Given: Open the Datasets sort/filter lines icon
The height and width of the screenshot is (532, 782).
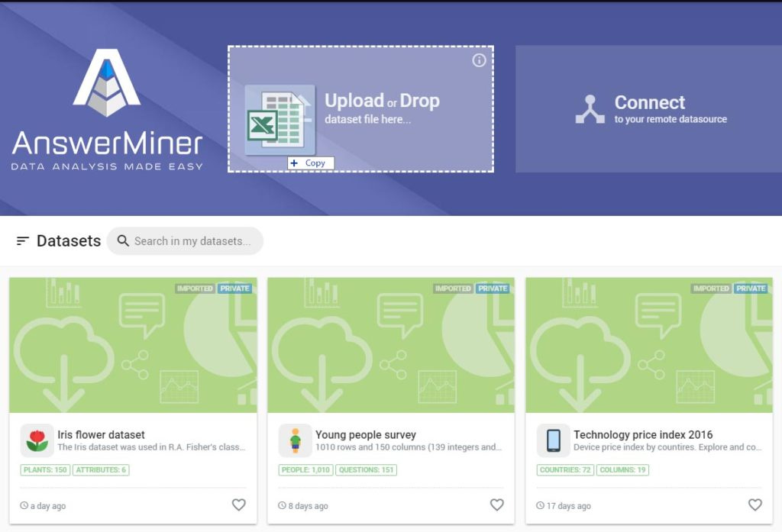Looking at the screenshot, I should 22,241.
